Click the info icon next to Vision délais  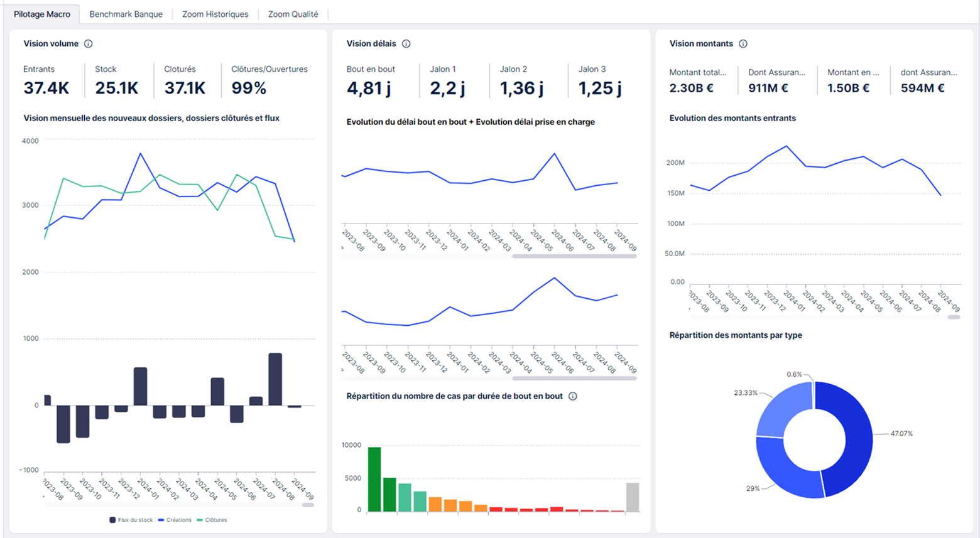(406, 44)
